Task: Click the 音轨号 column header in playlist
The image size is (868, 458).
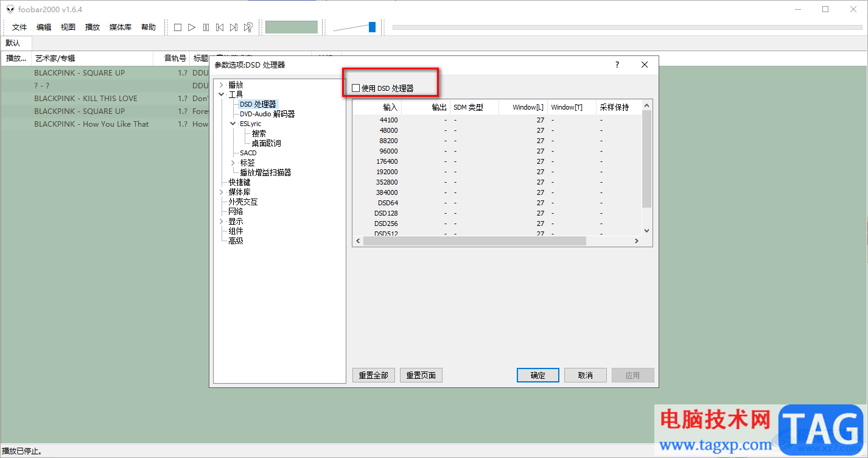Action: point(172,58)
